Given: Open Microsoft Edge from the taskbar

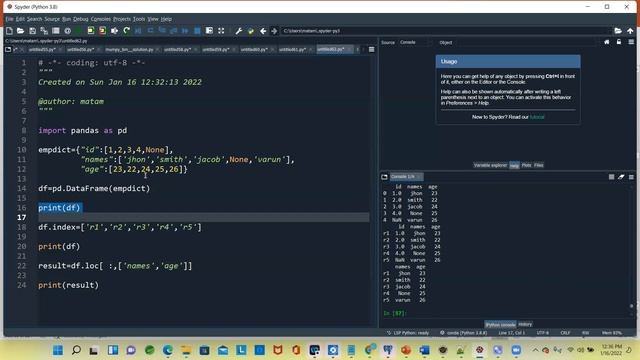Looking at the screenshot, I should (168, 350).
